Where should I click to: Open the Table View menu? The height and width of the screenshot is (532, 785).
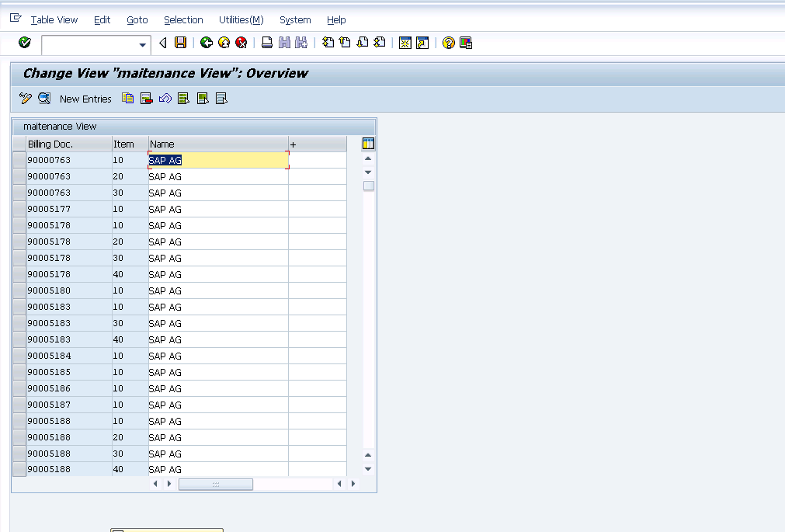54,20
